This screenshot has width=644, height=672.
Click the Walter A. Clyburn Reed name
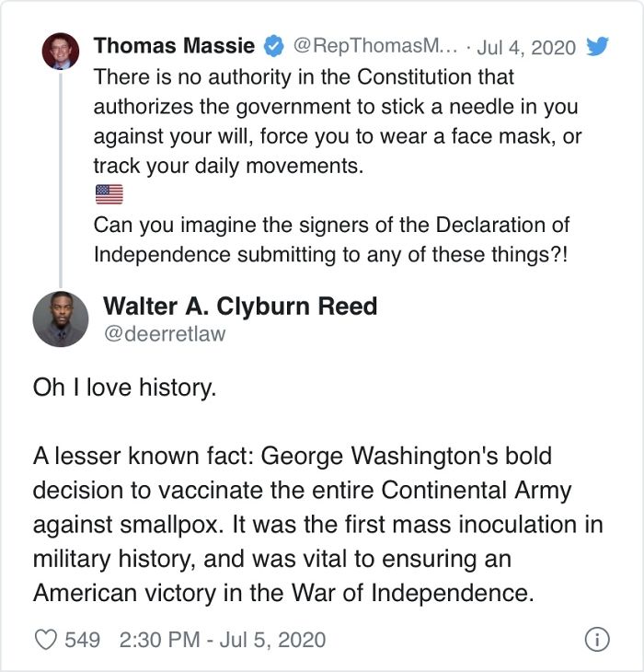[240, 307]
